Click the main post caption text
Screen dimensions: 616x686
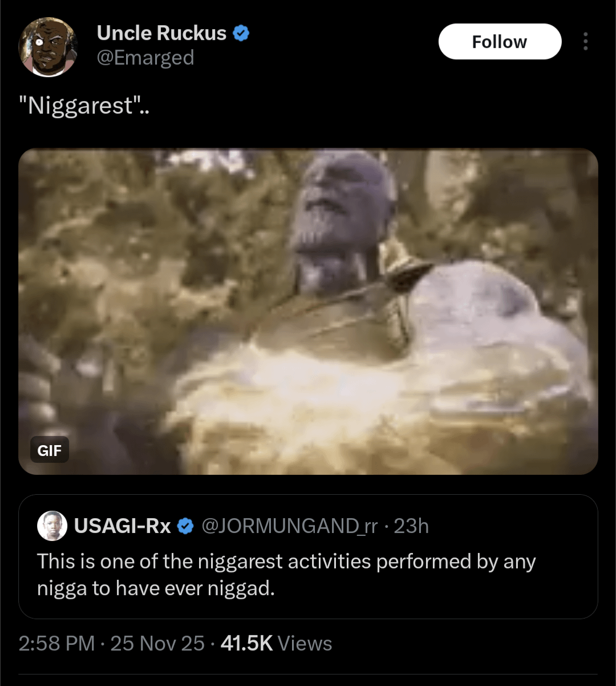coord(84,106)
